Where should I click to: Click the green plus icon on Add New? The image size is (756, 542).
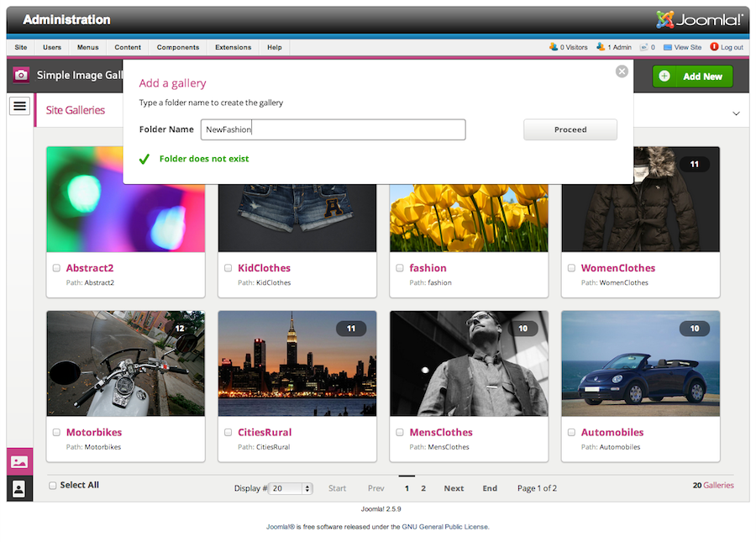point(664,76)
